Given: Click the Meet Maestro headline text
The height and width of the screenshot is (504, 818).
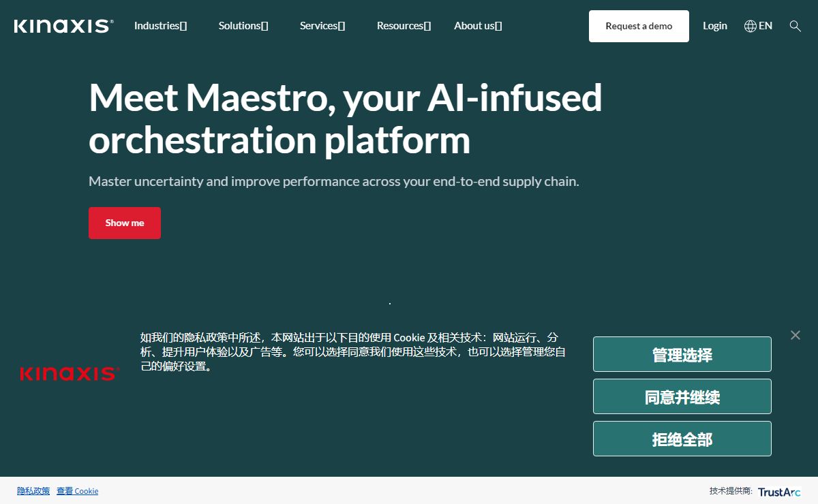Looking at the screenshot, I should [x=346, y=119].
